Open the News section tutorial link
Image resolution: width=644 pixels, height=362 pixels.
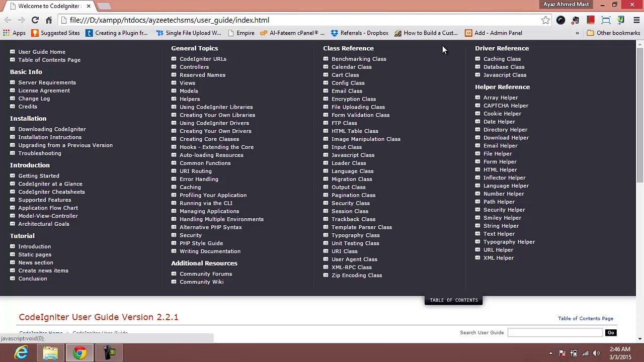[x=36, y=262]
